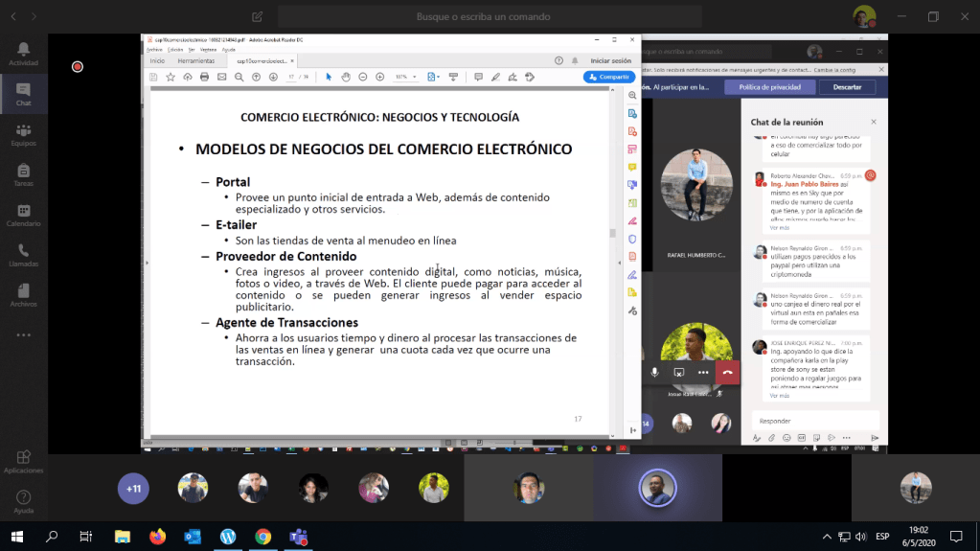Open Equipos in the Teams sidebar
Screen dimensions: 980x551
23,134
